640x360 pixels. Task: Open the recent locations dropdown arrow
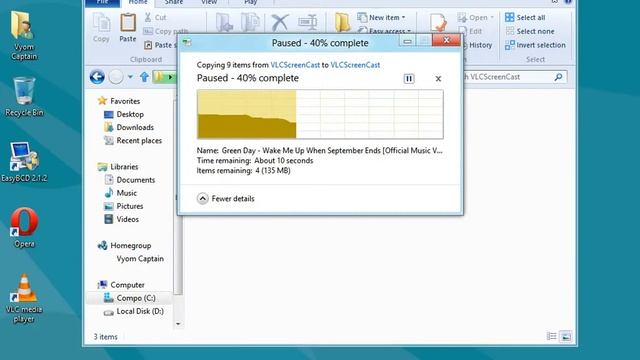click(130, 77)
